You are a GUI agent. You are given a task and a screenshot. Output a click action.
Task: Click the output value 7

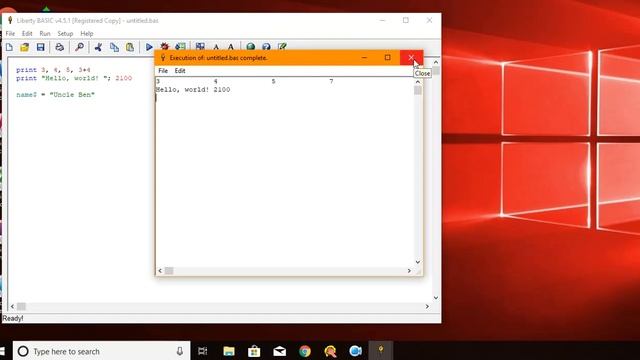coord(331,81)
